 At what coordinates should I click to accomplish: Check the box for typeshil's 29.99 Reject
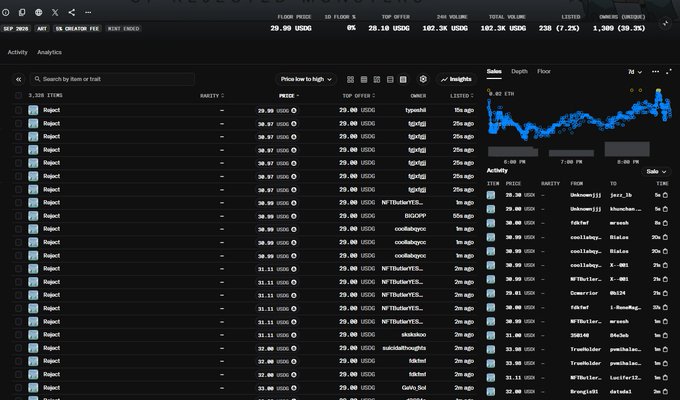[18, 110]
